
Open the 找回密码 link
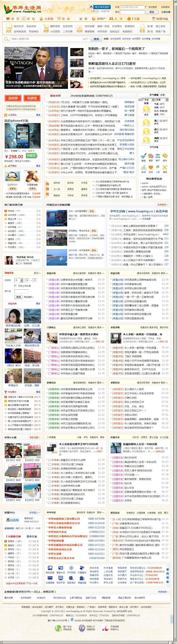point(165,7)
